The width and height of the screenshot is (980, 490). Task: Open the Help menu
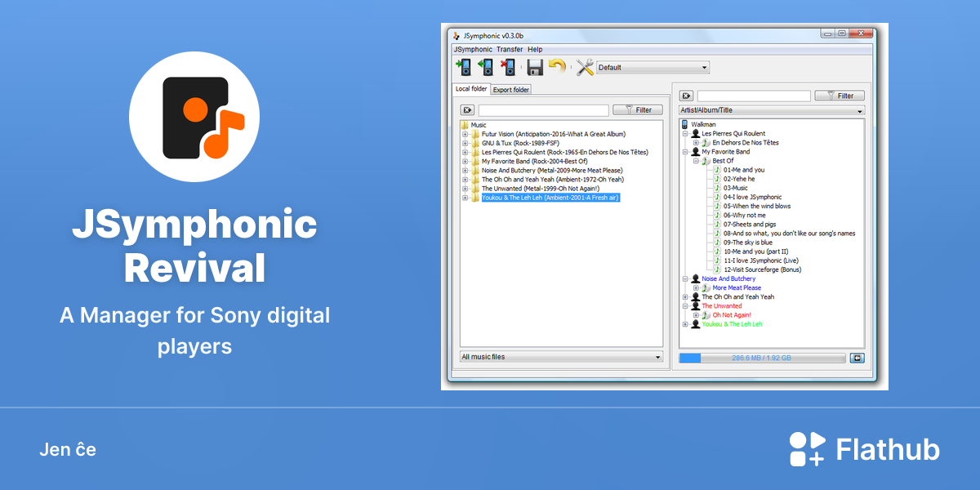tap(535, 50)
